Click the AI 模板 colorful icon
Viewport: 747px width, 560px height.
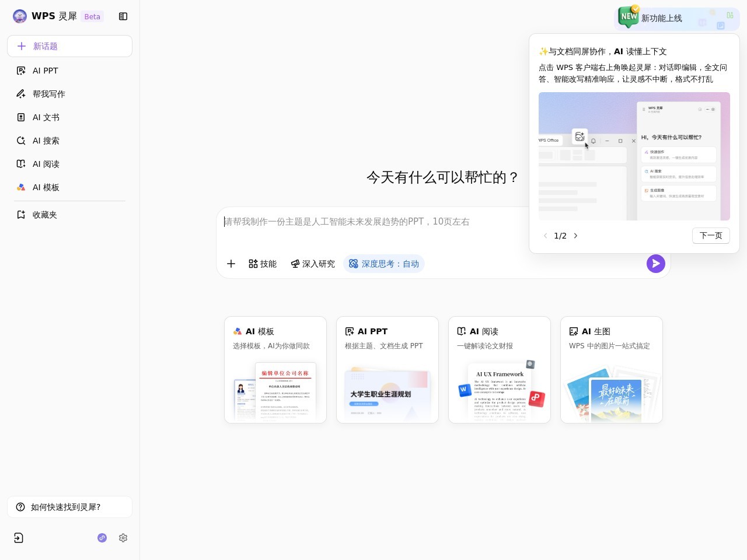[21, 187]
